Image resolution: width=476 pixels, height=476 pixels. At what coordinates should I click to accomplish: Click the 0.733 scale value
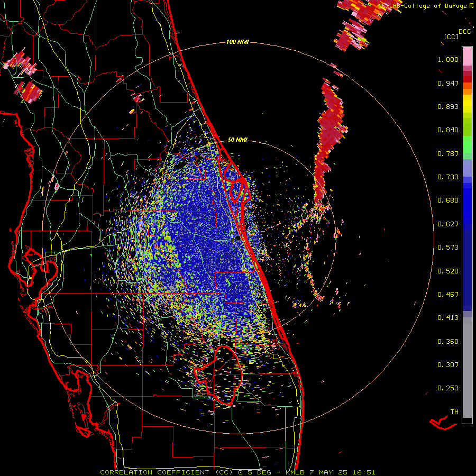click(448, 177)
